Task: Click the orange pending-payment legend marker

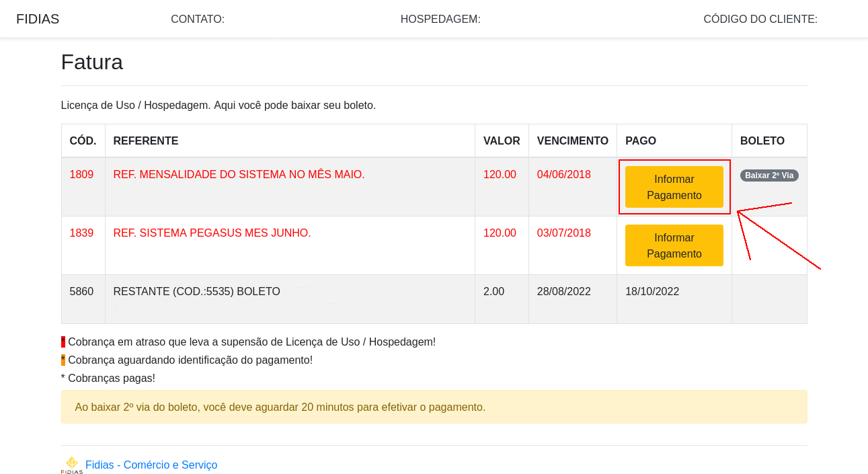Action: (x=63, y=359)
